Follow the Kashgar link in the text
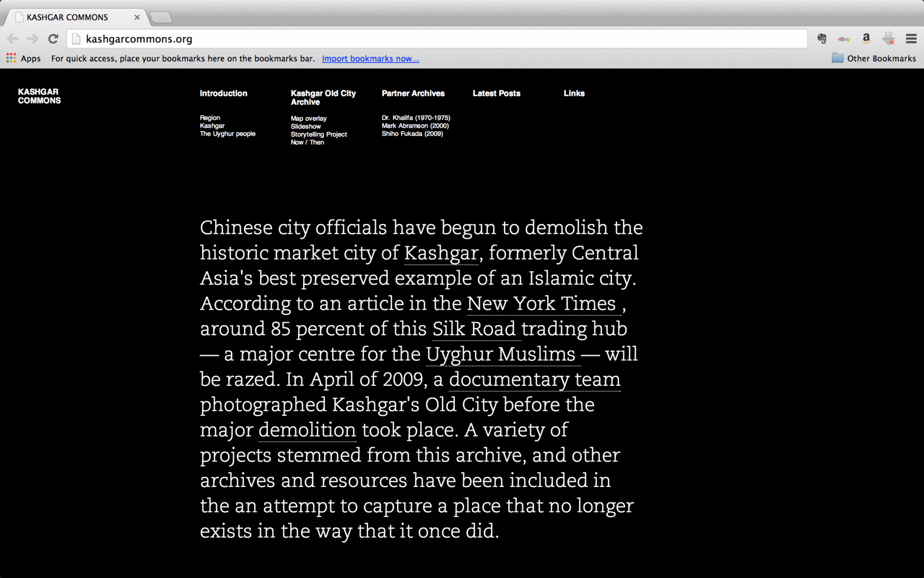This screenshot has width=924, height=578. 440,252
